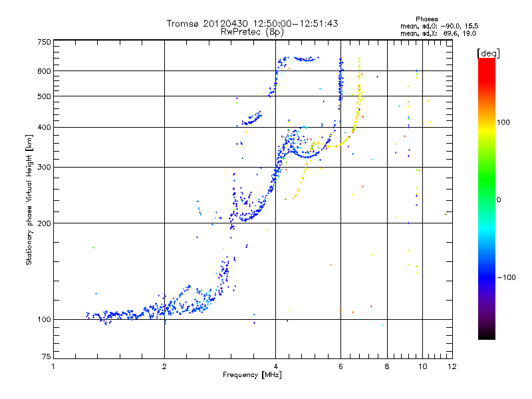Image resolution: width=532 pixels, height=399 pixels.
Task: Click the x-axis tick label '1'
Action: [x=53, y=366]
